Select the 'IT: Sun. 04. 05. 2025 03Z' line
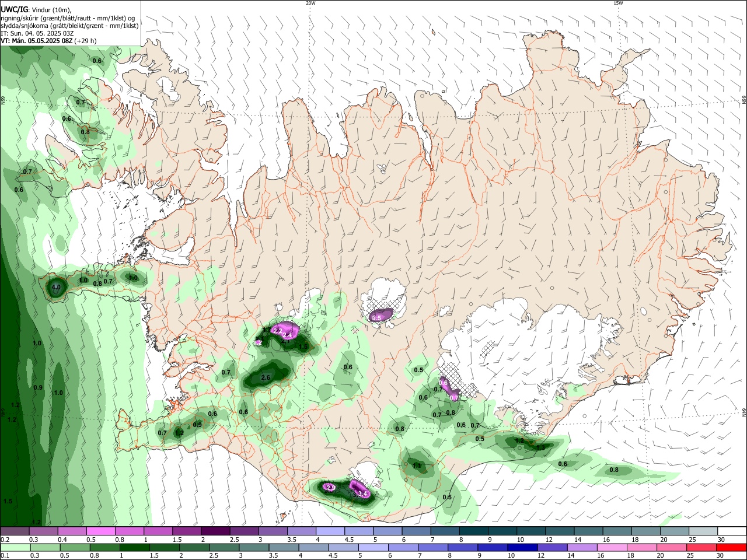This screenshot has height=560, width=747. 37,33
